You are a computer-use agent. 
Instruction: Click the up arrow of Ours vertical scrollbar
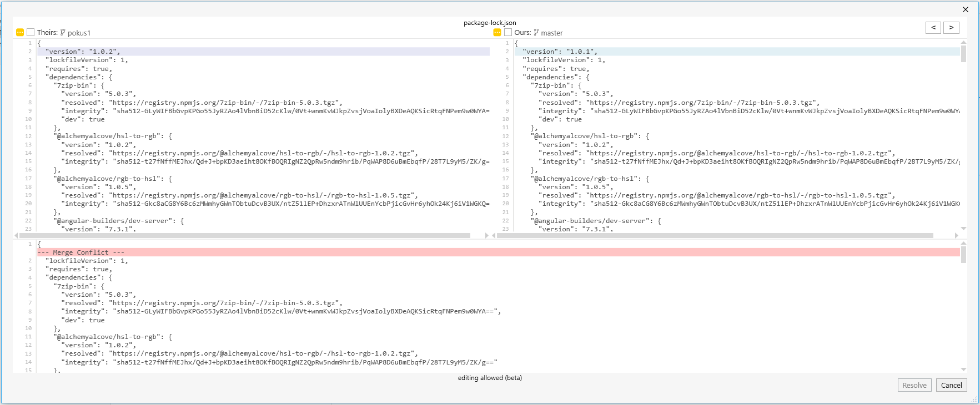point(963,42)
